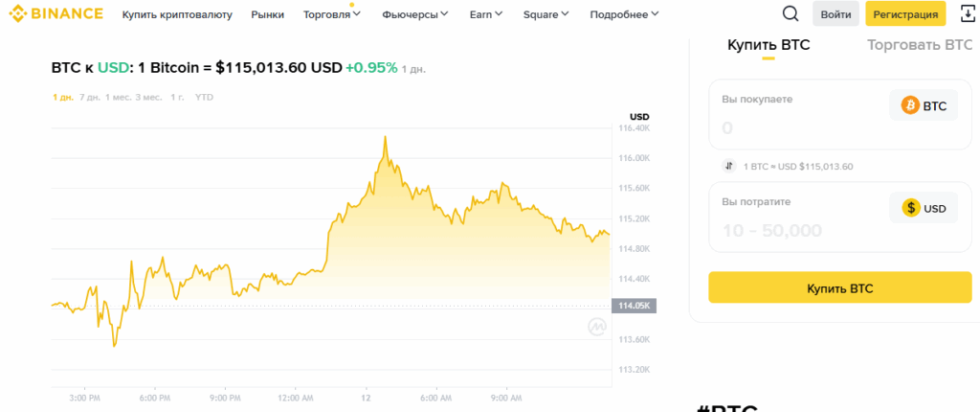
Task: Click the Регистрация button
Action: tap(905, 14)
